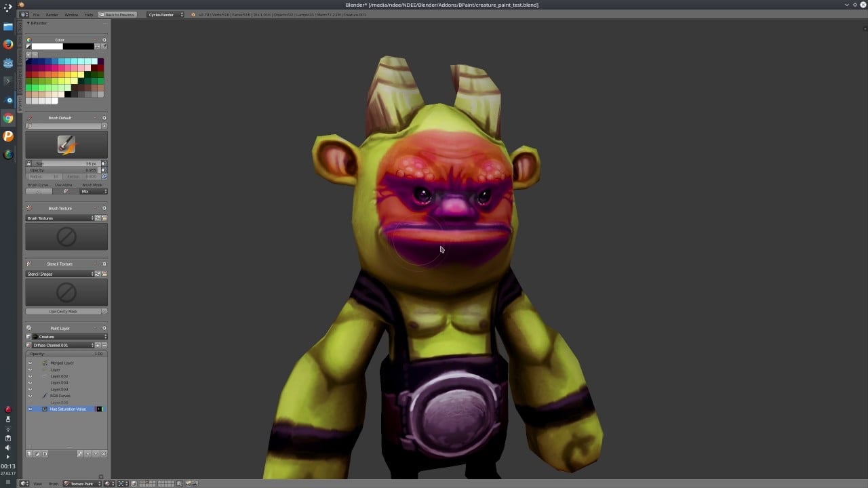
Task: Click Use Alpha brush button
Action: click(x=66, y=191)
